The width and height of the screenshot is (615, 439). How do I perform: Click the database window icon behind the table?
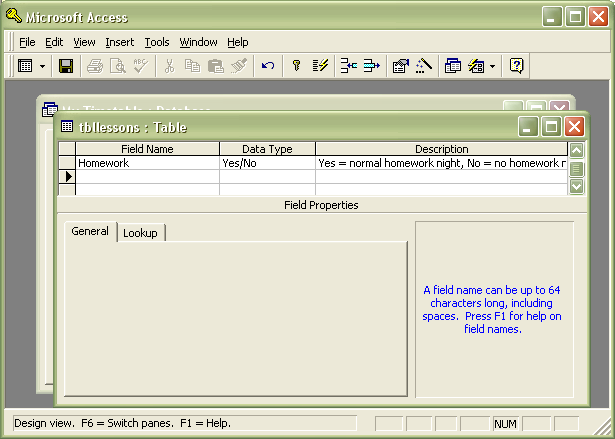[x=49, y=109]
